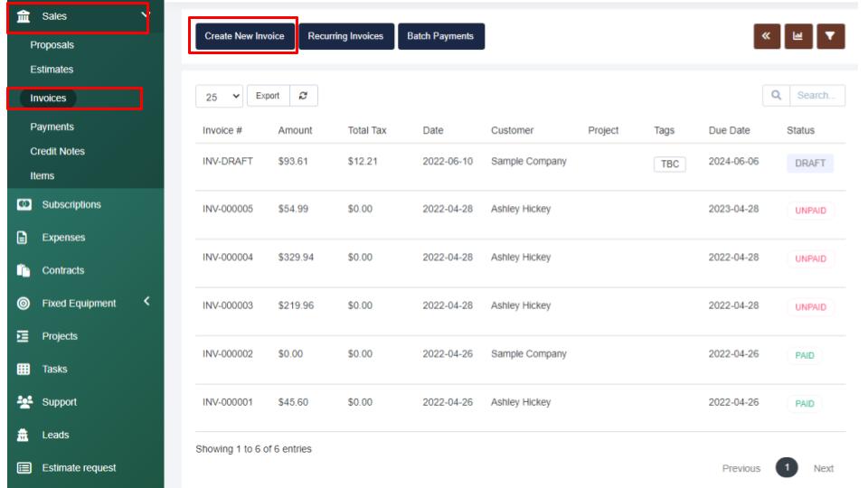Open the Recurring Invoices page

pyautogui.click(x=345, y=36)
